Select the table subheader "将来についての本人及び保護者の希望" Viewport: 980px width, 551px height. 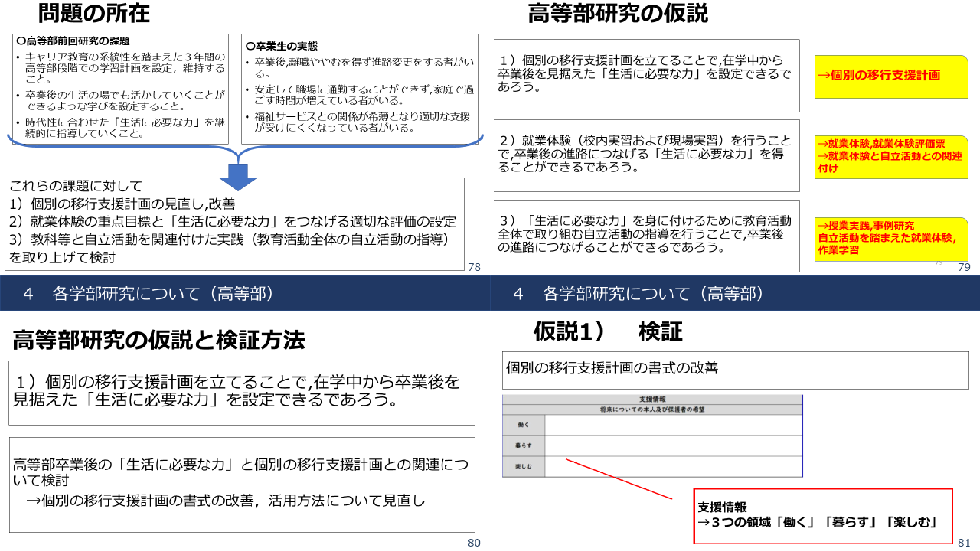pos(652,410)
